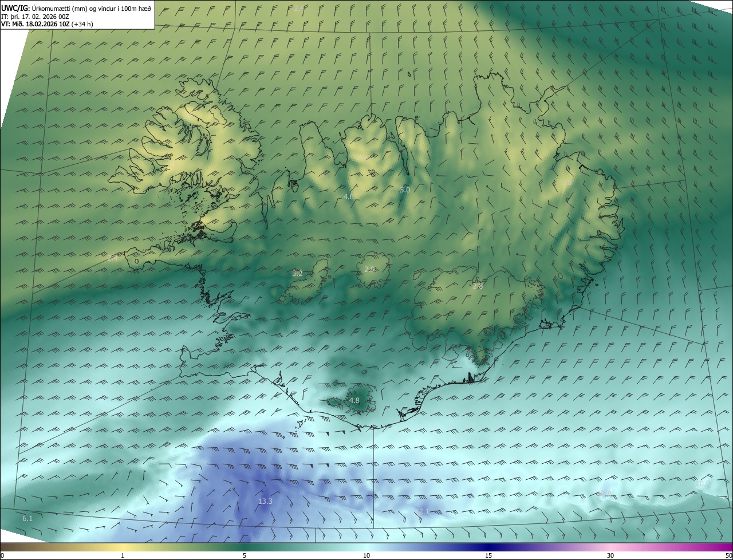Click the 3.2 value on the map
The height and width of the screenshot is (560, 733).
[x=297, y=274]
